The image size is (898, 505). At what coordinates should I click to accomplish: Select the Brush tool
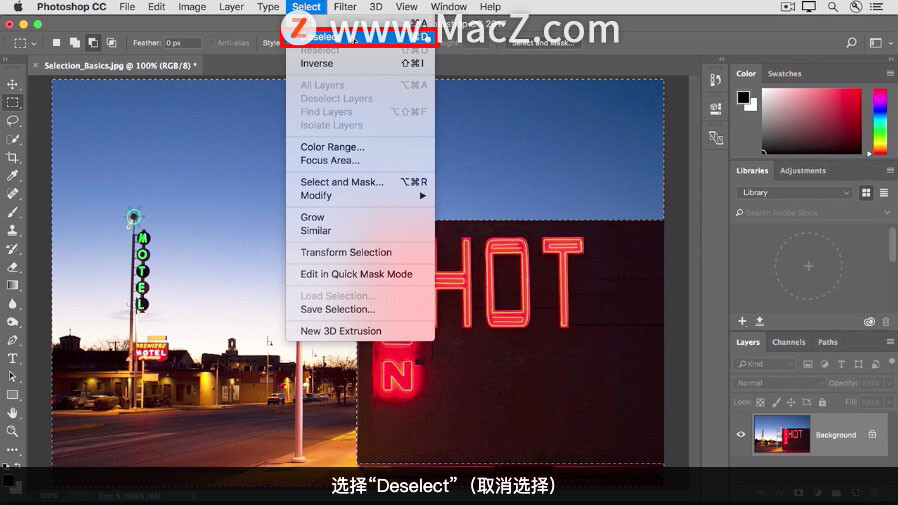click(12, 212)
